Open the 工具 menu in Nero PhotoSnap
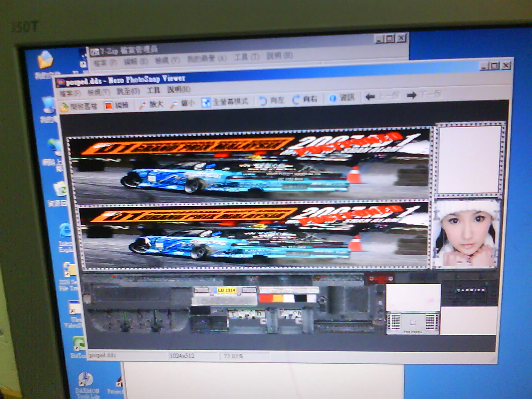Viewport: 532px width, 399px height. [153, 90]
